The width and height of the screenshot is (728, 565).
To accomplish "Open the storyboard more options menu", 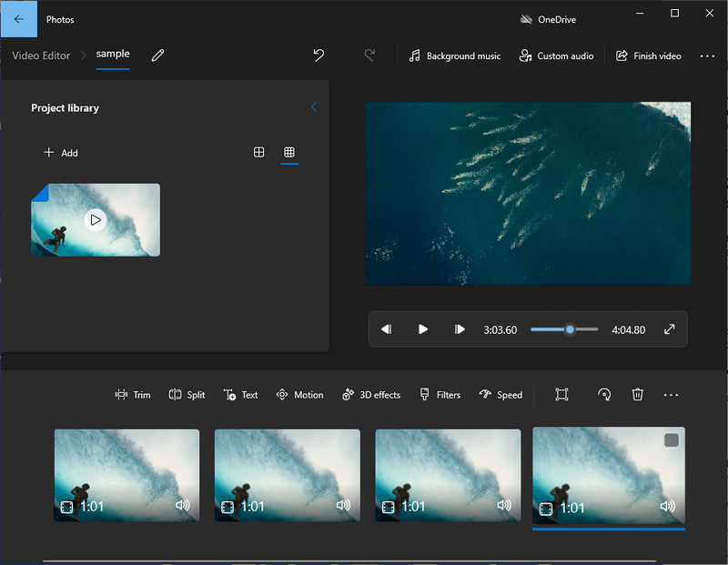I will [671, 395].
